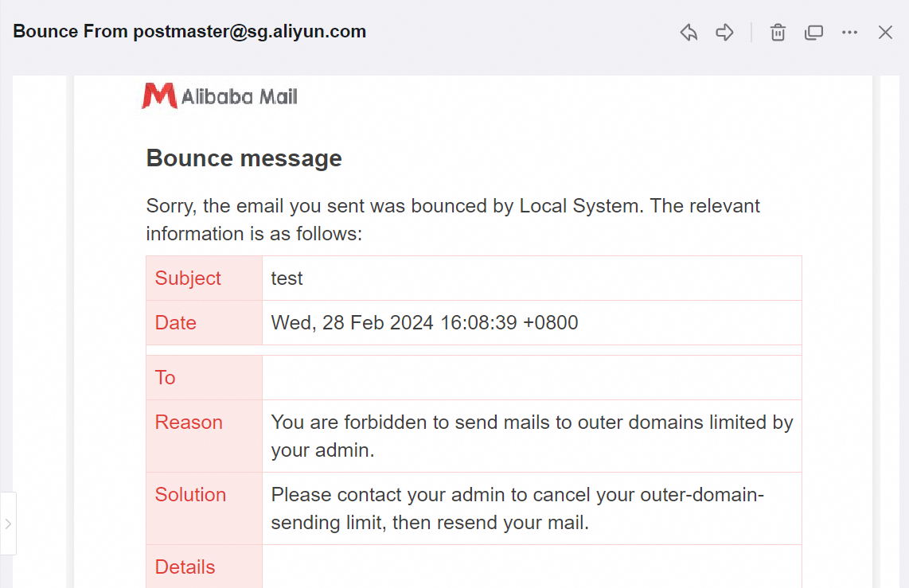Forward this bounce message
The height and width of the screenshot is (588, 909).
[x=724, y=33]
